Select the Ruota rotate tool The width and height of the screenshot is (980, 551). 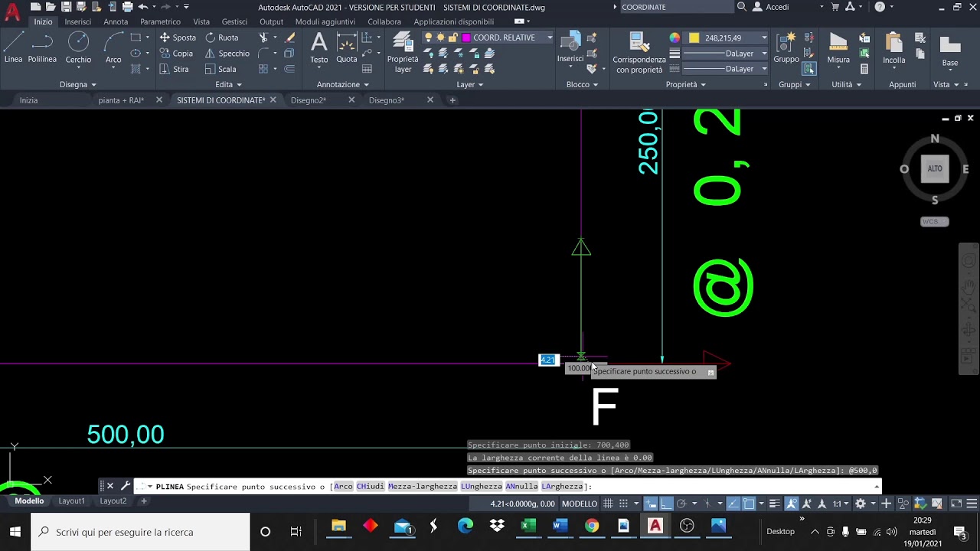221,37
